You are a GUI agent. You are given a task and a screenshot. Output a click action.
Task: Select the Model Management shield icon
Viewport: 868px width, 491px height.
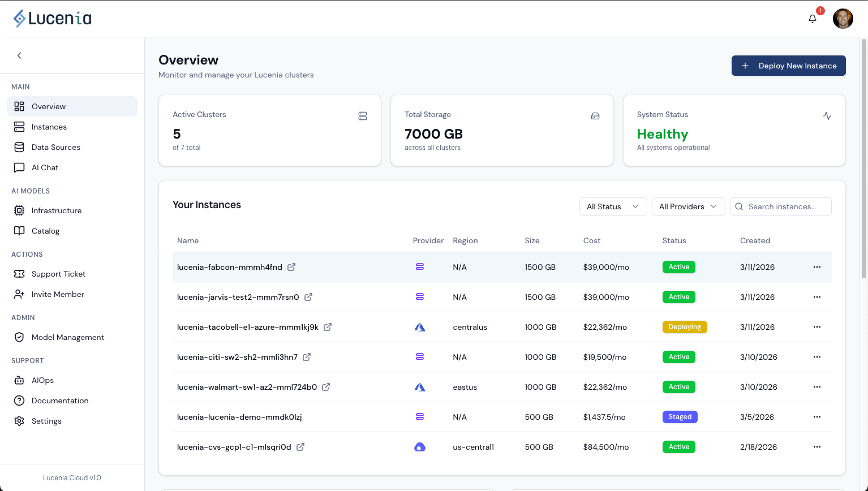[19, 337]
